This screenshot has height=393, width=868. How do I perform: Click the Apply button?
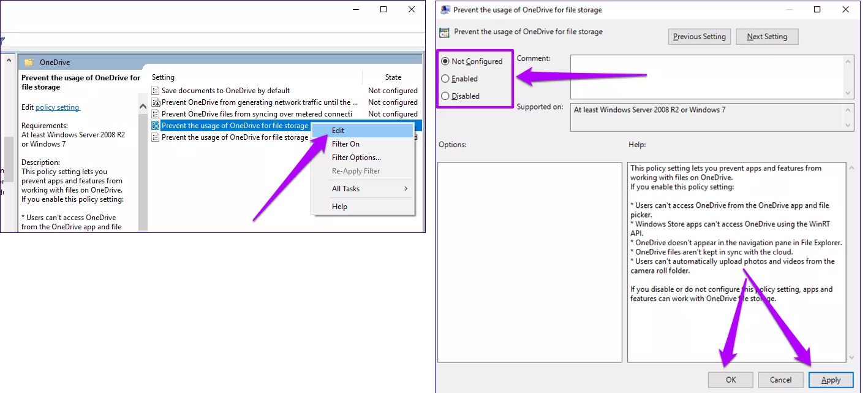tap(831, 380)
